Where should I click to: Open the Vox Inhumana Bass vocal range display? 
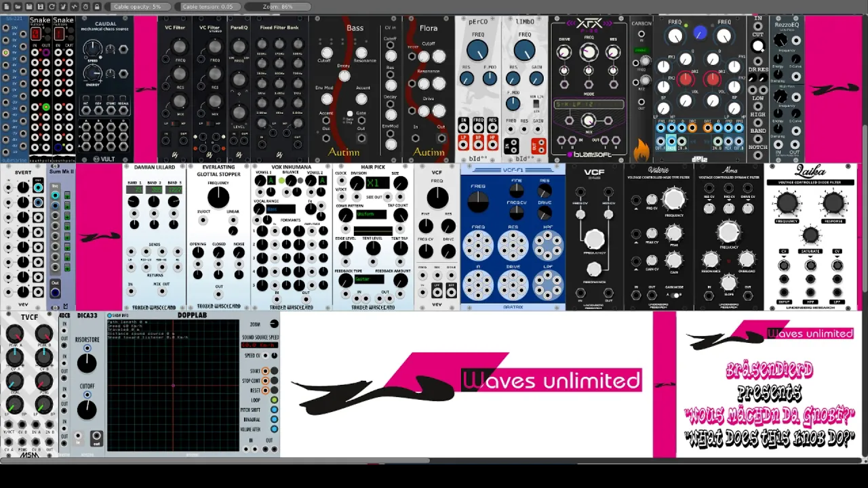coord(281,209)
